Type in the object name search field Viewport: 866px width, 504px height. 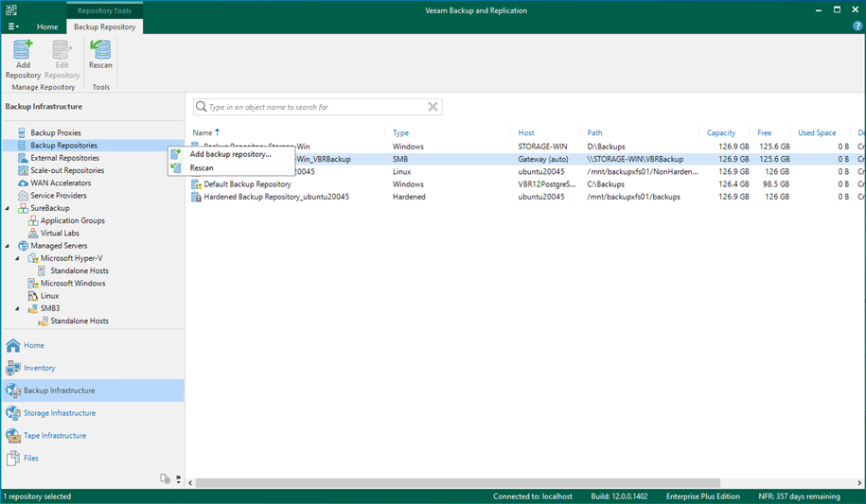[312, 107]
